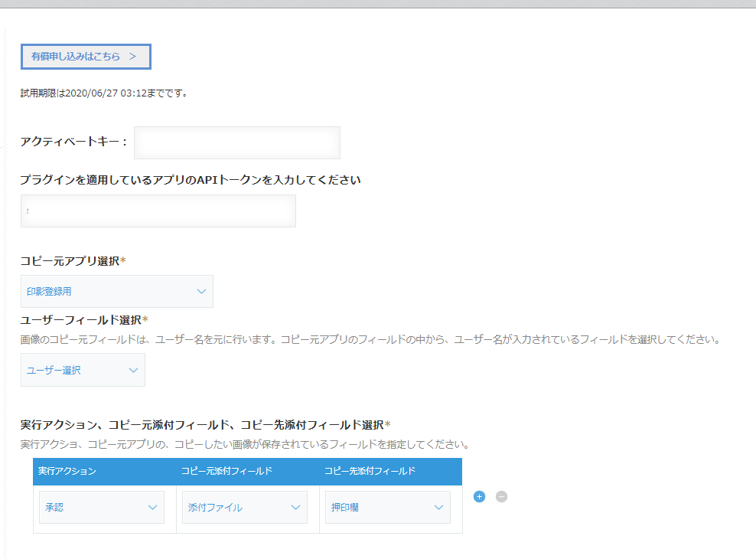This screenshot has width=756, height=559.
Task: Click the user field description text
Action: [370, 338]
